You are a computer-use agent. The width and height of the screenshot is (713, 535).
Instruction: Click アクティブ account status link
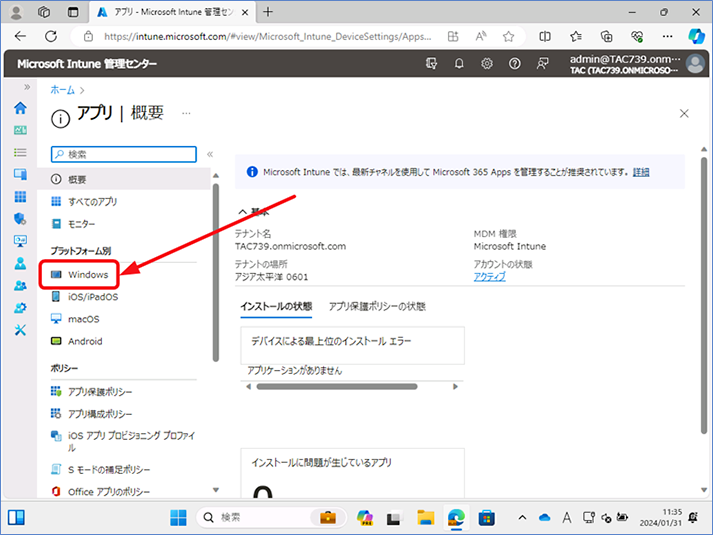(x=489, y=277)
